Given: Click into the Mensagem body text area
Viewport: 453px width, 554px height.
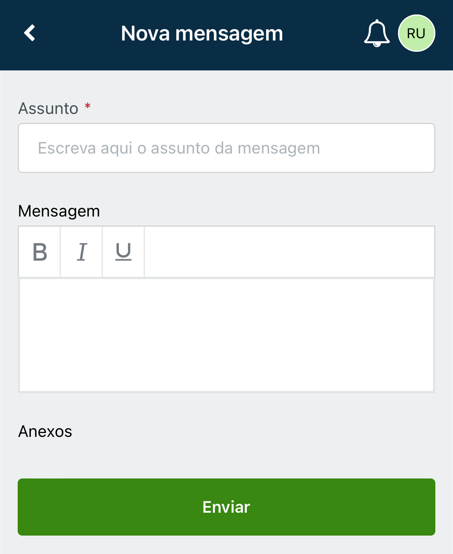Looking at the screenshot, I should (x=226, y=335).
